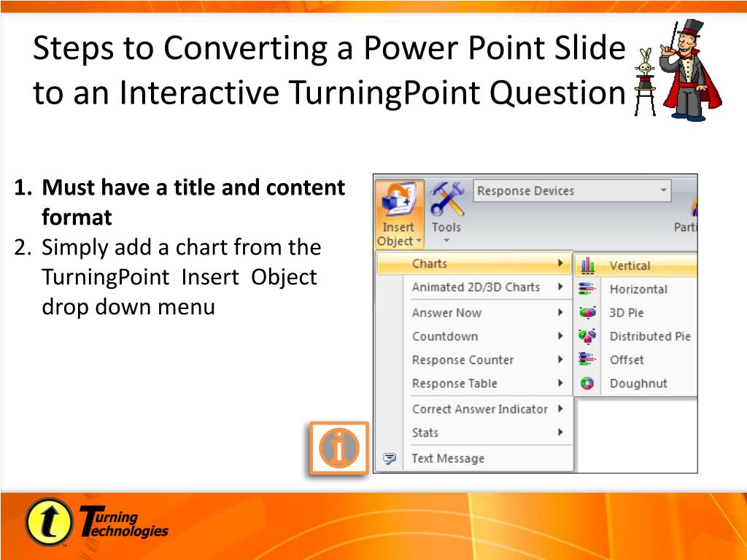The height and width of the screenshot is (560, 747).
Task: Expand the Stats submenu arrow
Action: pos(560,432)
